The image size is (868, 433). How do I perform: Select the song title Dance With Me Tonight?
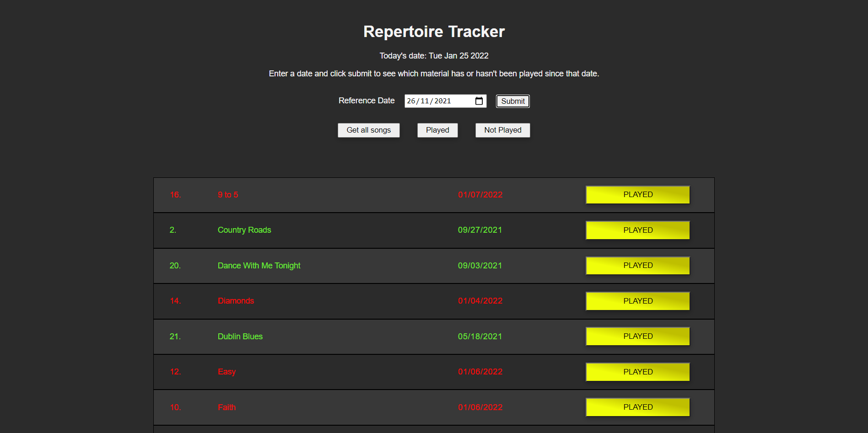259,266
